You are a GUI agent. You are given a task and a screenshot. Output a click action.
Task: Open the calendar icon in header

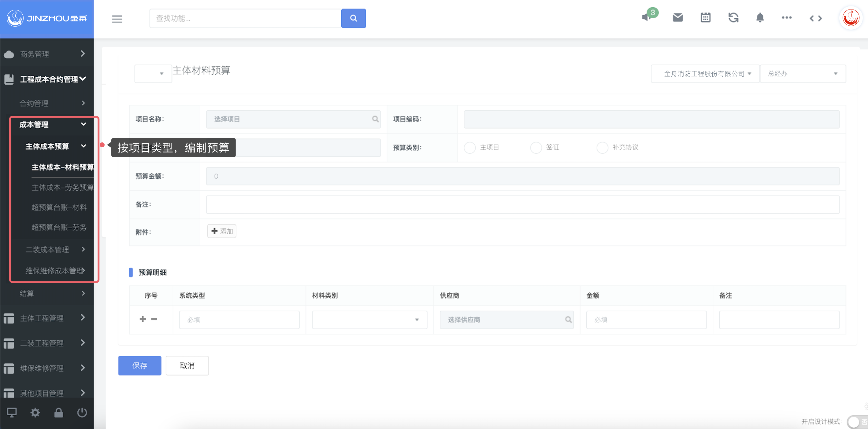pyautogui.click(x=705, y=17)
